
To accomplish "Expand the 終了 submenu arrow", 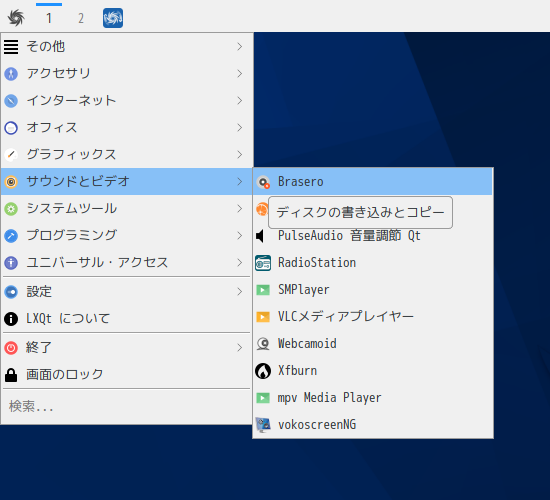I will (240, 348).
